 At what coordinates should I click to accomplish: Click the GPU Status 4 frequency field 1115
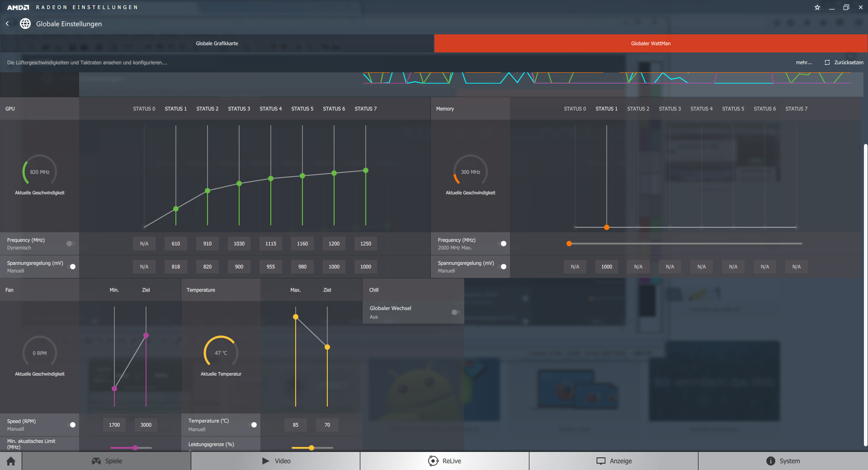click(x=271, y=244)
